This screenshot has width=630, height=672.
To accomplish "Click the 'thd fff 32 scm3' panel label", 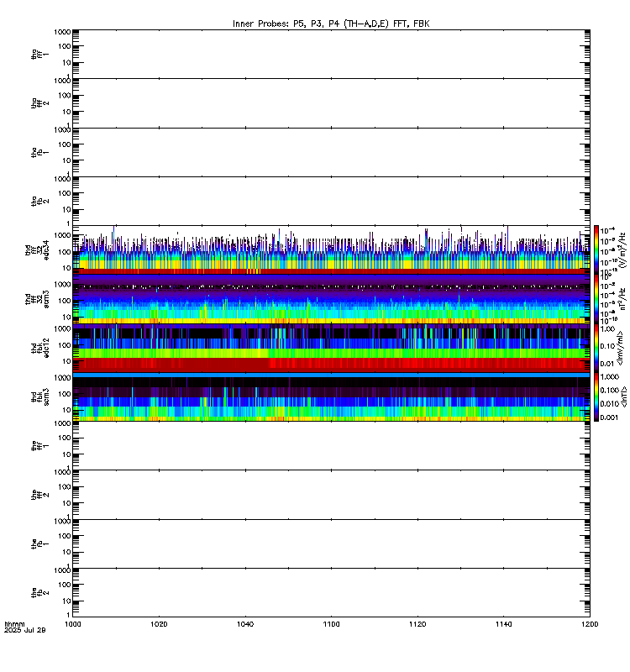I will point(37,299).
